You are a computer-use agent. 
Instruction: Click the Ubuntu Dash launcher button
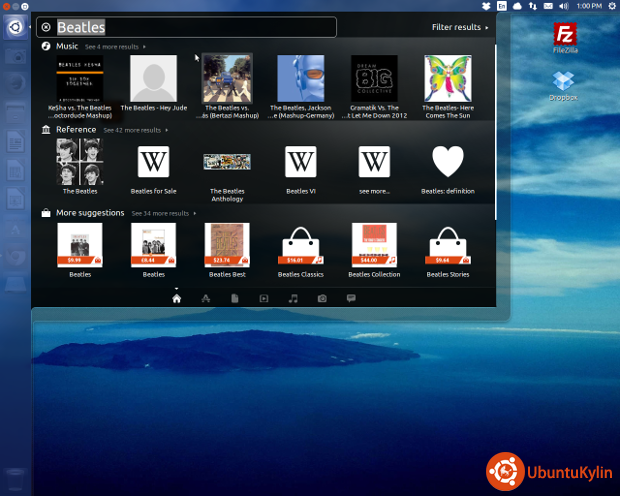coord(16,27)
